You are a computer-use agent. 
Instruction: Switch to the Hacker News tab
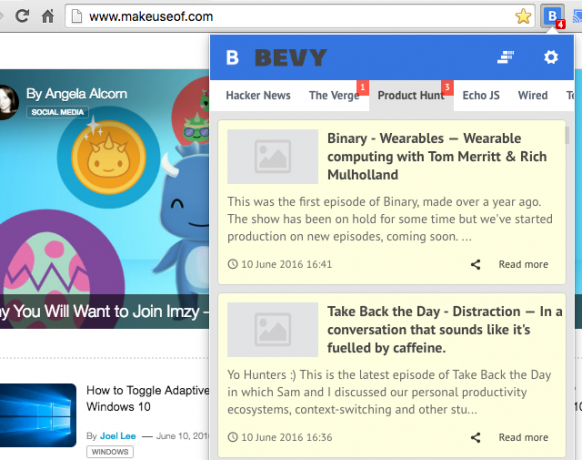258,95
